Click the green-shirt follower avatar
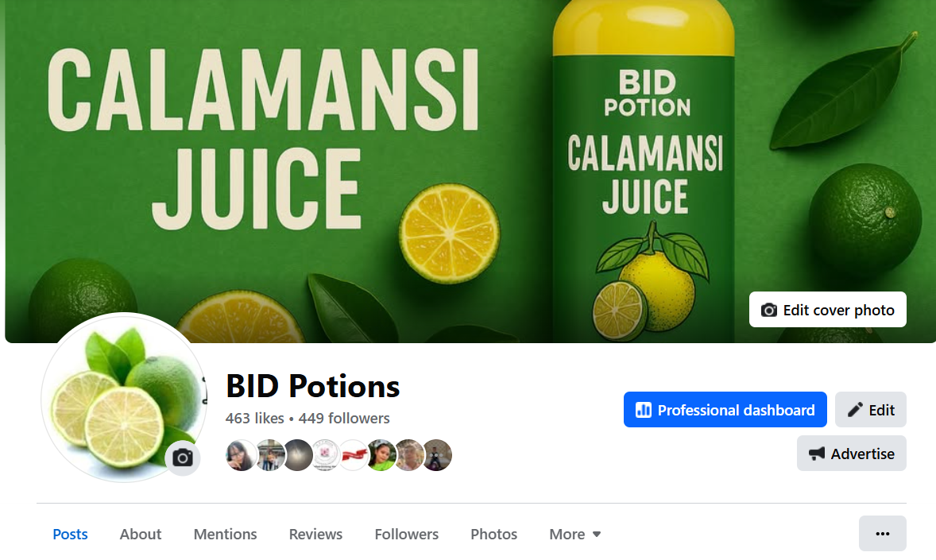This screenshot has width=936, height=560. (381, 455)
